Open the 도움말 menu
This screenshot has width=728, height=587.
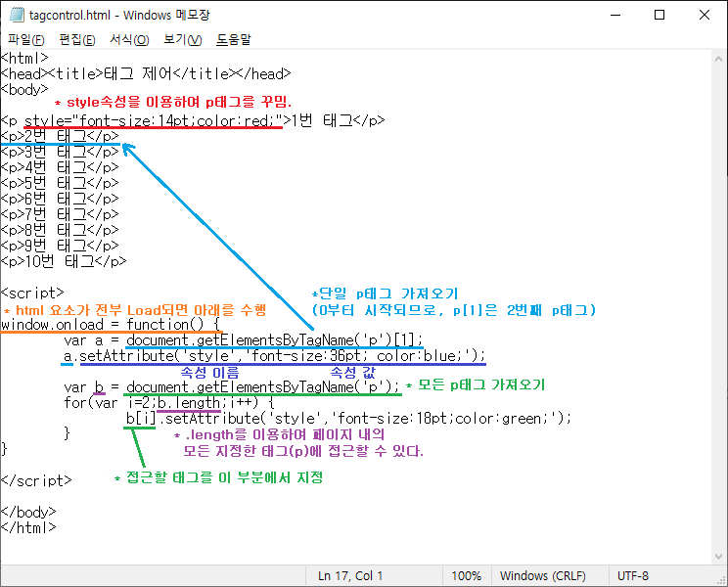pos(233,40)
